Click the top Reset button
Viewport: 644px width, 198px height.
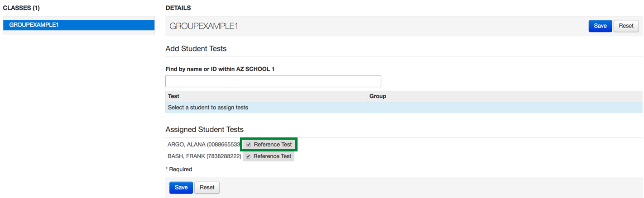click(x=626, y=26)
